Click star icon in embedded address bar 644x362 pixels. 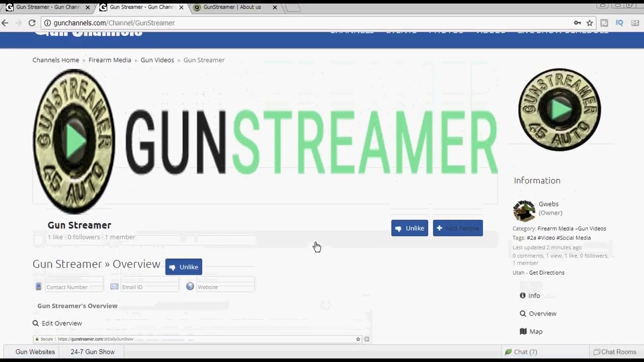point(358,339)
